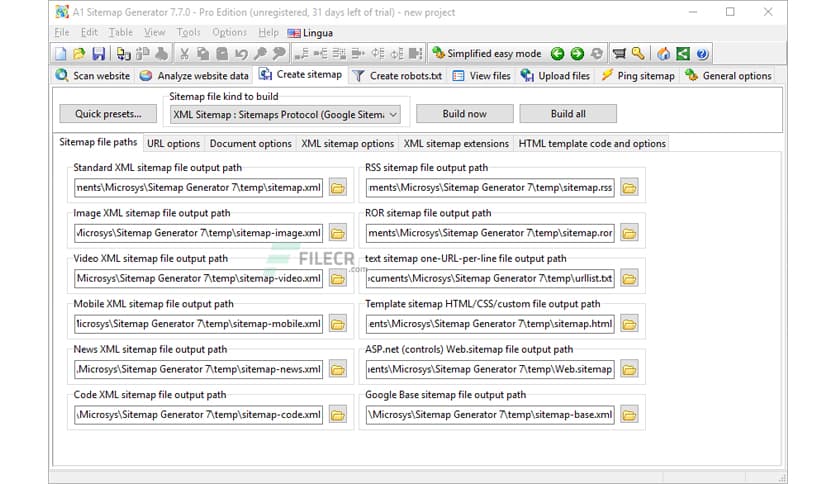The height and width of the screenshot is (484, 836).
Task: Browse folder for Mobile XML sitemap path
Action: click(337, 324)
